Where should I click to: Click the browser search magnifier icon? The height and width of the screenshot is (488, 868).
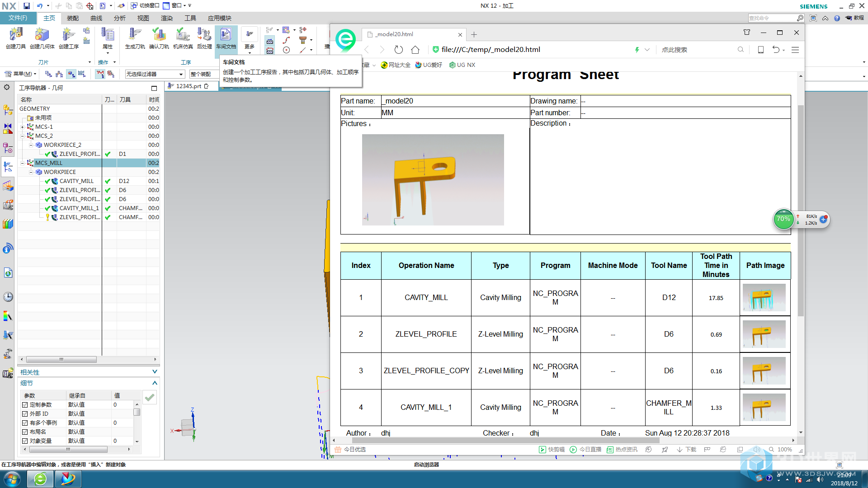click(741, 50)
